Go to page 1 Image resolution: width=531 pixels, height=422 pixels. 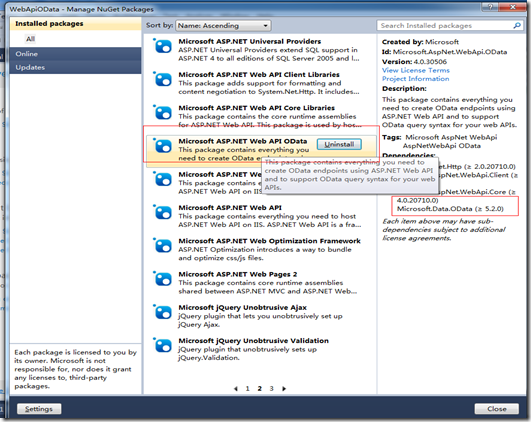pos(248,388)
